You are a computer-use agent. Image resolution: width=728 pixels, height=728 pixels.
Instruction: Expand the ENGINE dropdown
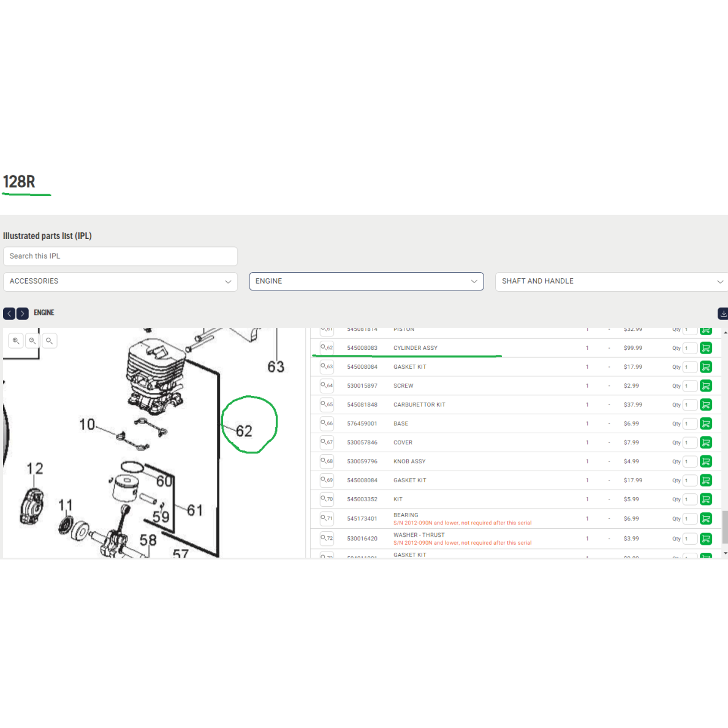pyautogui.click(x=366, y=281)
